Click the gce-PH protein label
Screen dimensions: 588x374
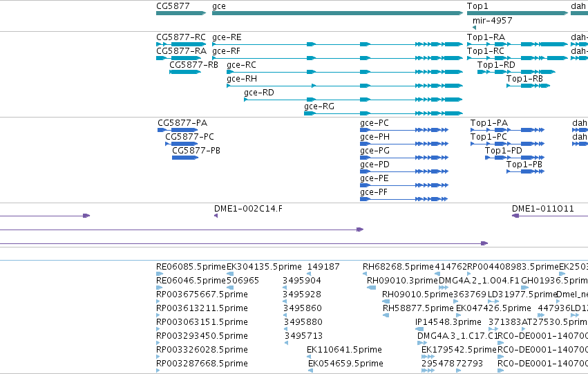point(374,137)
